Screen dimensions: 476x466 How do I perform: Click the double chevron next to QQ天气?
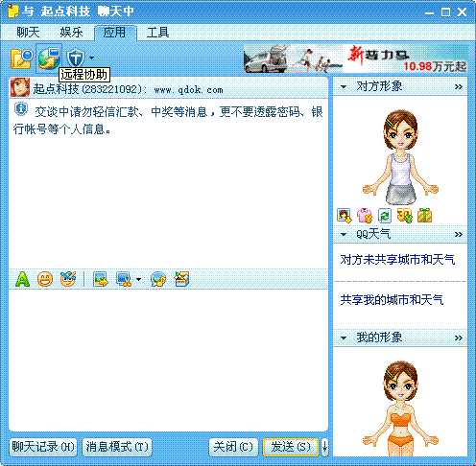click(459, 234)
